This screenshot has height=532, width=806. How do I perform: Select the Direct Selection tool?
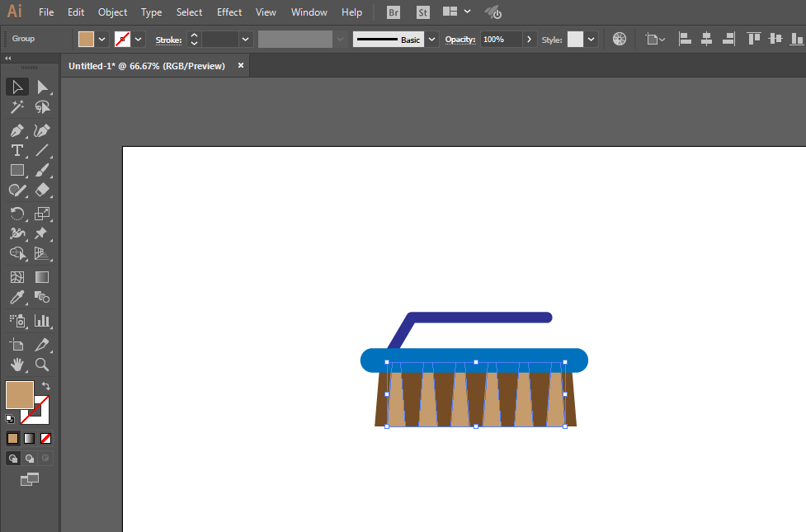tap(42, 87)
